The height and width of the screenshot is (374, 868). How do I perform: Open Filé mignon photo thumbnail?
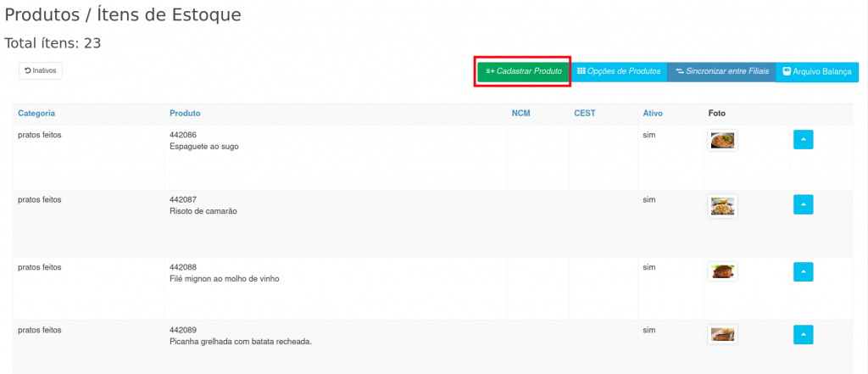point(722,271)
